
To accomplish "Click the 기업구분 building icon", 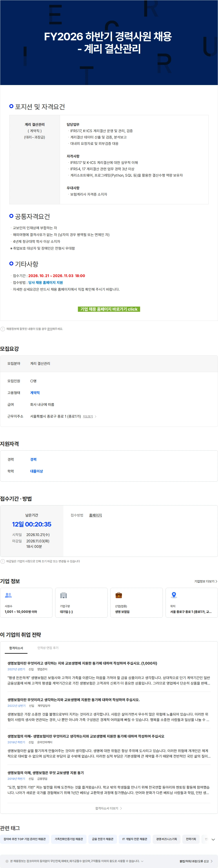I will (63, 595).
